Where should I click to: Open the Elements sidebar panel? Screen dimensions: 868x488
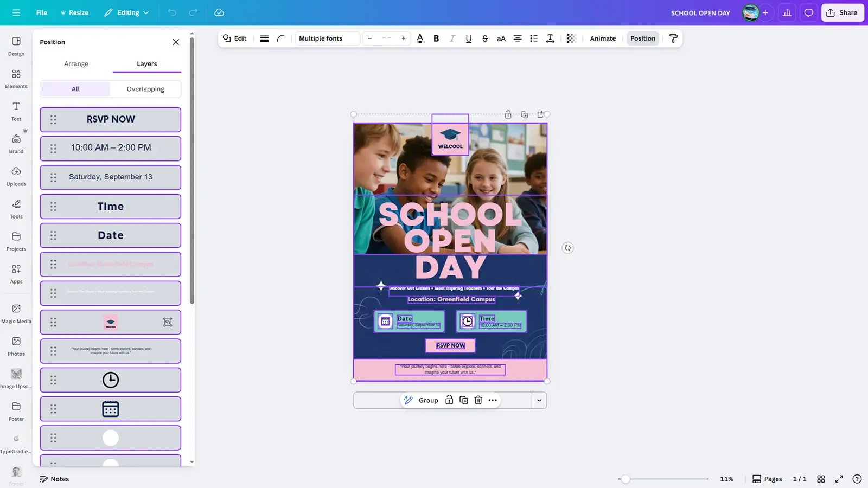point(16,78)
